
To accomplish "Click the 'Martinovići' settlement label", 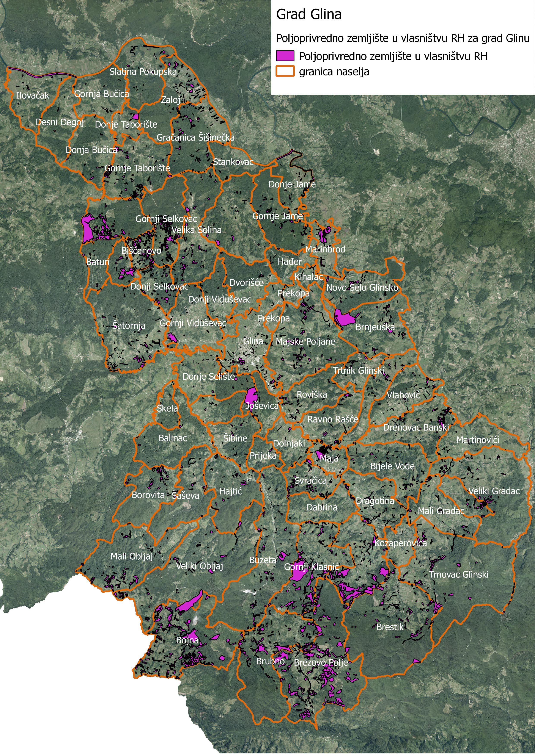I will [x=478, y=440].
